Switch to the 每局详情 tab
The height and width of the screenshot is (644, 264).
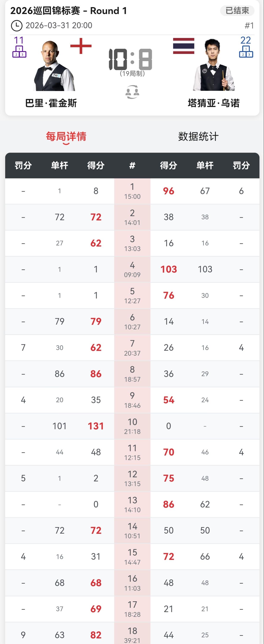point(66,137)
